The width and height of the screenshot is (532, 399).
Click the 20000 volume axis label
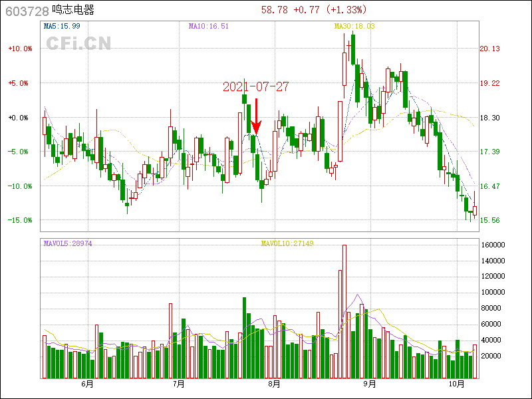(x=491, y=356)
